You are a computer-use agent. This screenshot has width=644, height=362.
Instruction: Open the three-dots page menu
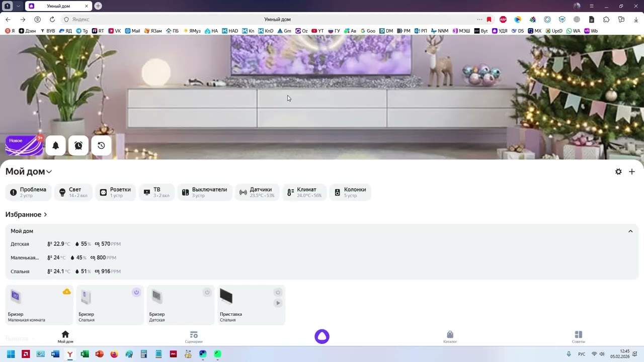[x=479, y=20]
